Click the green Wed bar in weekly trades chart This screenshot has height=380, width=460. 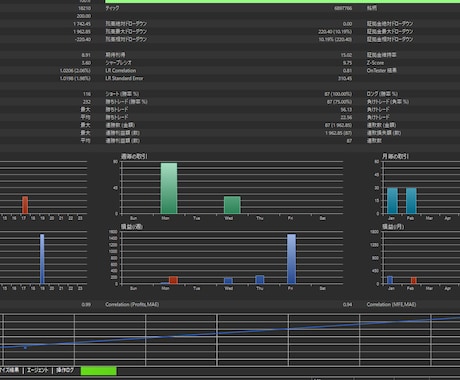[232, 205]
